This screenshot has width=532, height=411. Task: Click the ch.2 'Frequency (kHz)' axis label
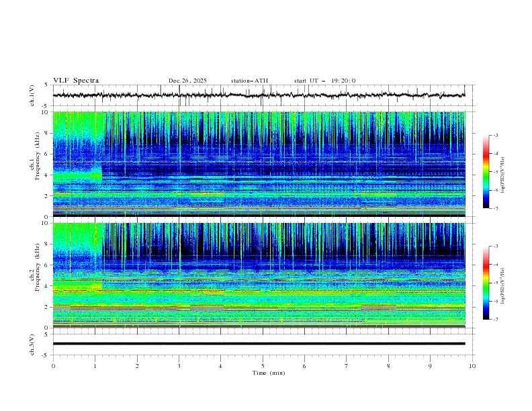tap(38, 267)
